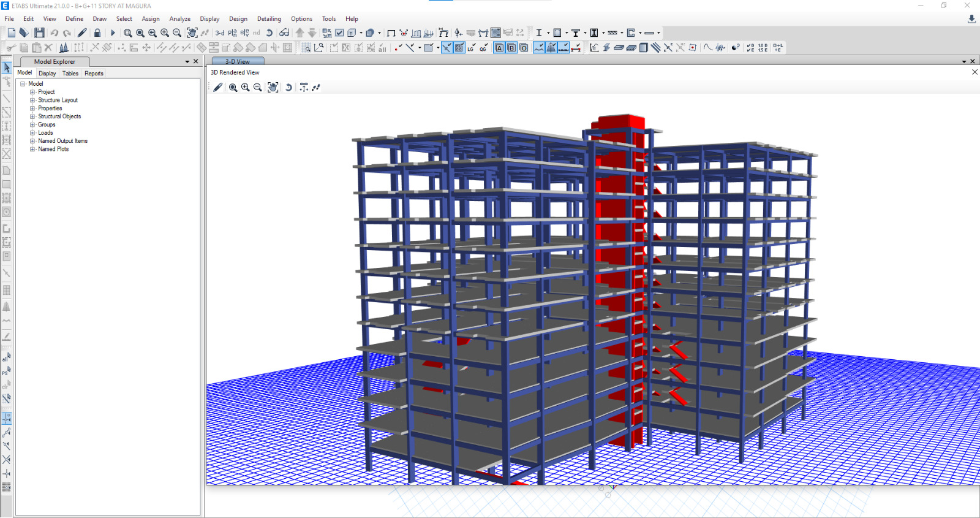The width and height of the screenshot is (980, 518).
Task: Open Model Explorer panel options arrow
Action: point(187,62)
